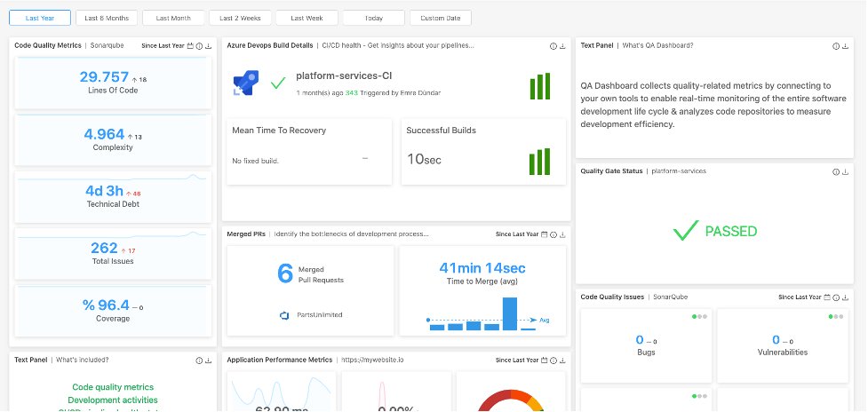868x412 pixels.
Task: Download the Code Quality Metrics panel
Action: [x=208, y=46]
